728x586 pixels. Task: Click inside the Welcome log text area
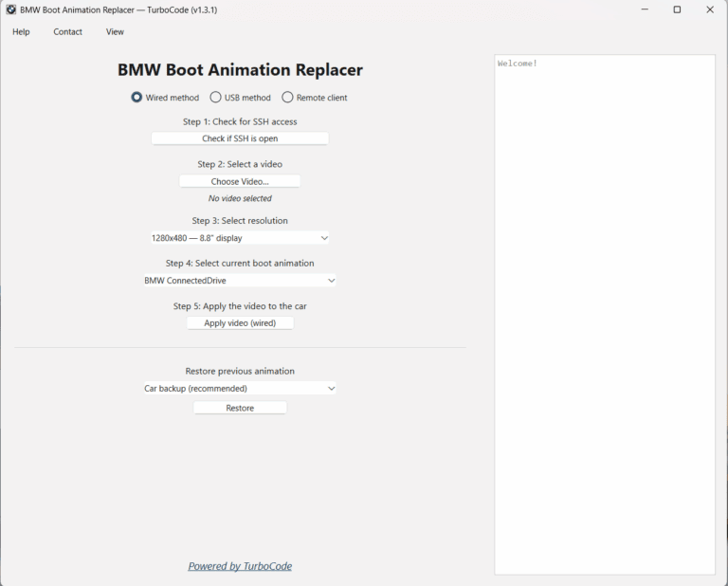tap(605, 313)
